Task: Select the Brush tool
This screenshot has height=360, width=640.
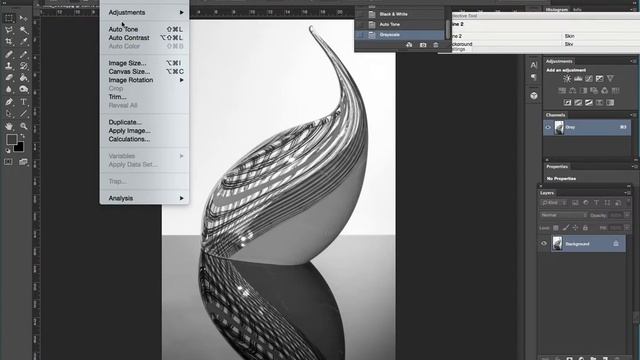Action: 24,54
